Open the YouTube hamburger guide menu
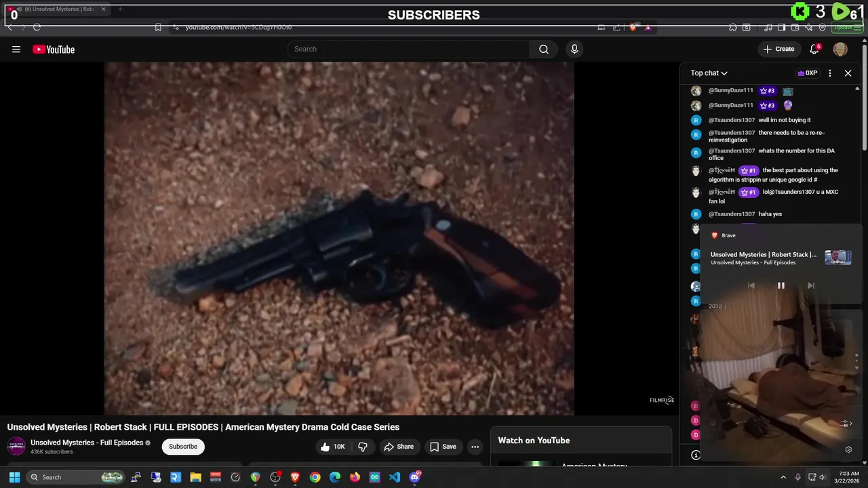 pyautogui.click(x=16, y=49)
